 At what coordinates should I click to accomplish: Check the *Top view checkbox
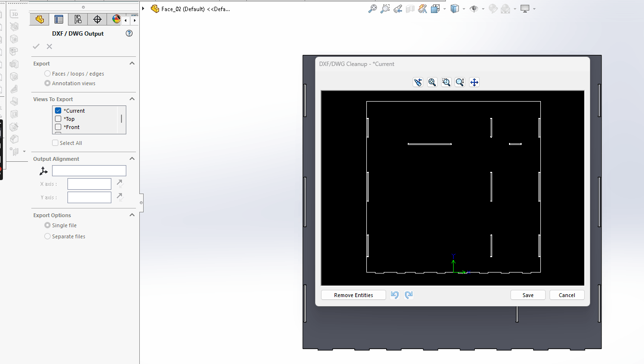click(x=58, y=119)
